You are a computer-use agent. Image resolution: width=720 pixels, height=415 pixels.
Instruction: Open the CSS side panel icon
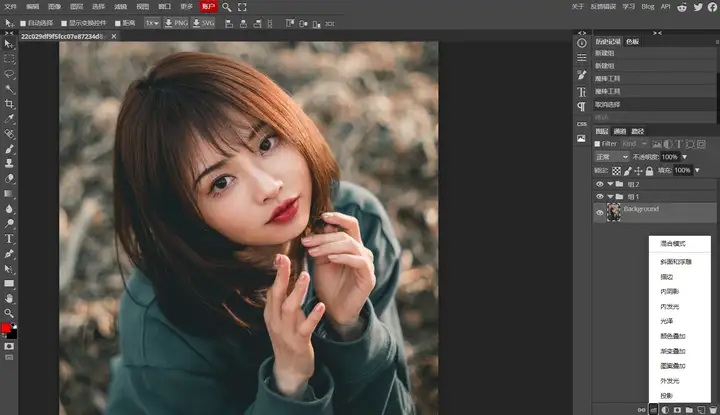(x=581, y=123)
